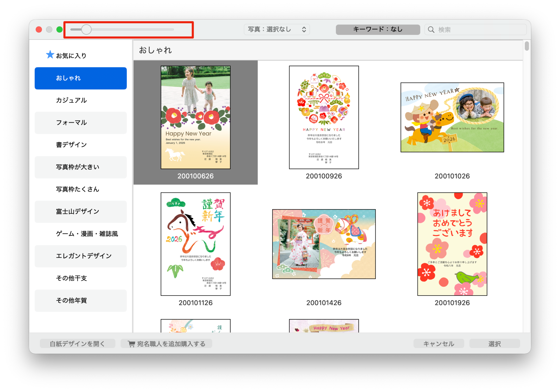The image size is (560, 392).
Task: Open the キーワード：なし filter
Action: (378, 29)
